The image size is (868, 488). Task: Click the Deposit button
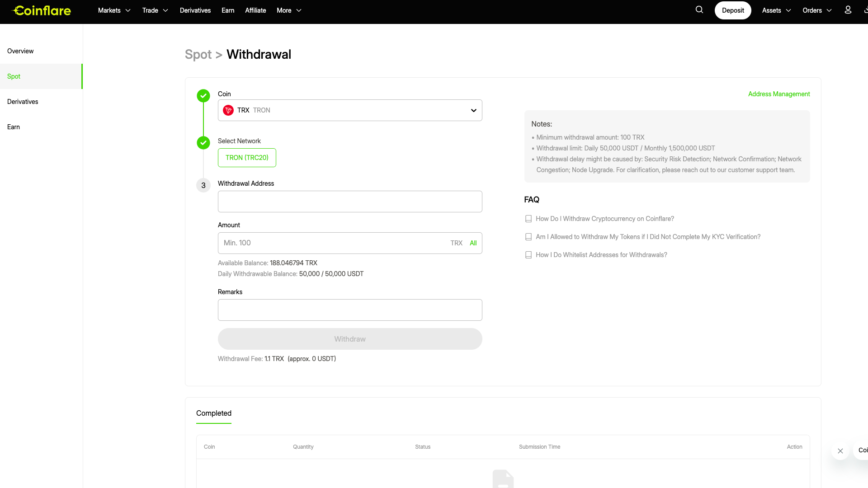[733, 10]
